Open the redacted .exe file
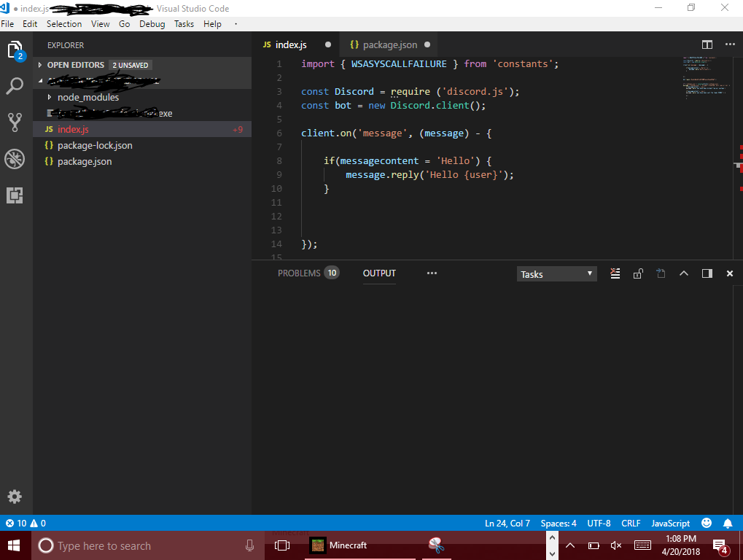 tap(142, 113)
